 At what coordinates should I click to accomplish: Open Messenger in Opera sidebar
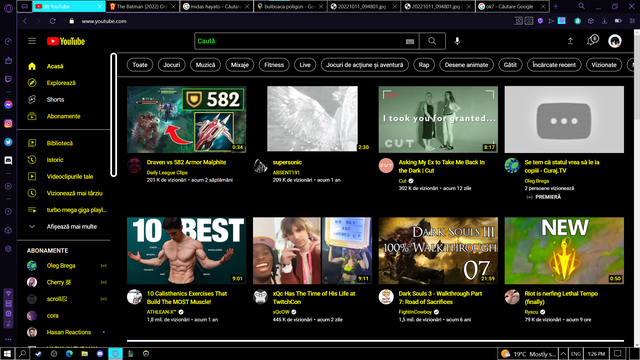8,105
